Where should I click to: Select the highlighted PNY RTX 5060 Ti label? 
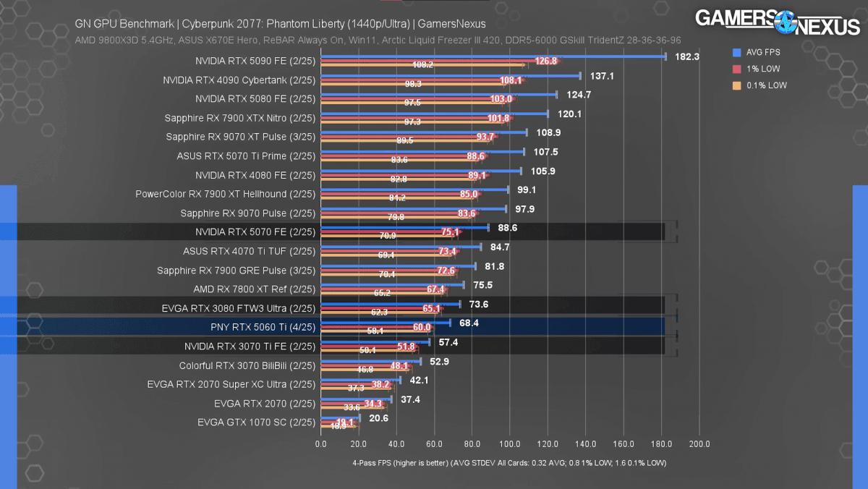pos(263,326)
